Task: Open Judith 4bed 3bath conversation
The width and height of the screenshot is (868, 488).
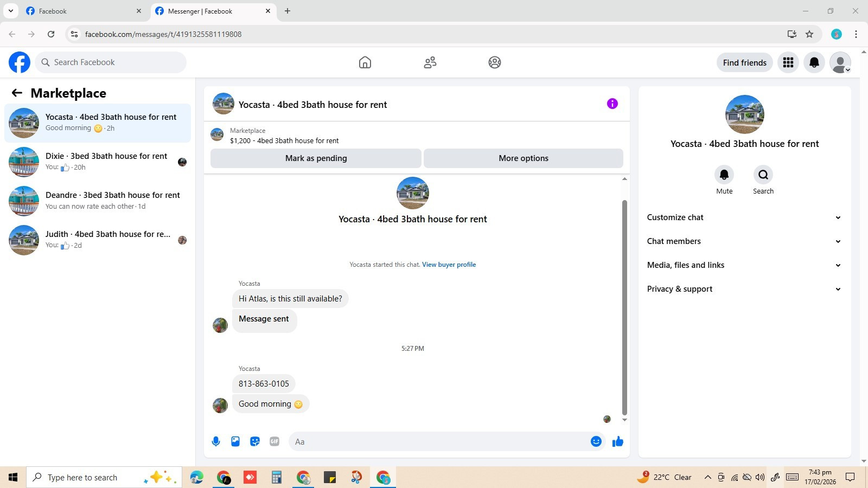Action: point(98,240)
